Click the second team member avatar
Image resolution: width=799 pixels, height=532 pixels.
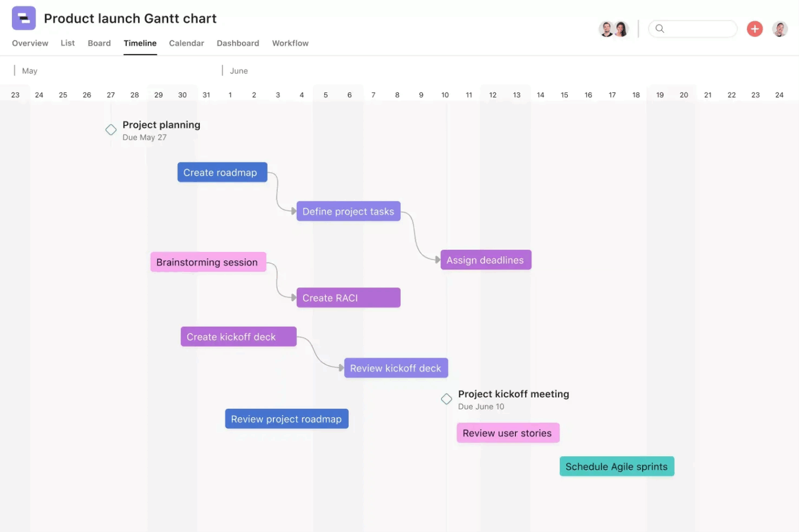click(x=622, y=29)
